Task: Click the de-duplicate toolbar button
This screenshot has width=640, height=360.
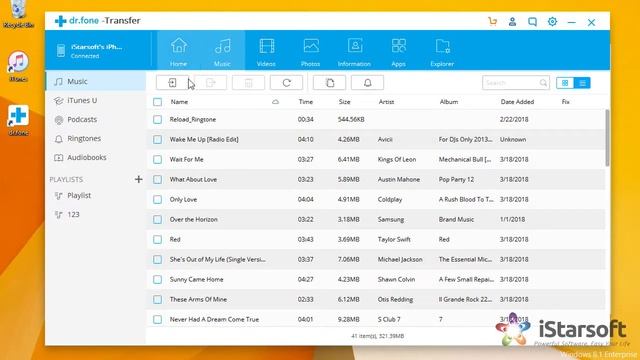Action: 329,83
